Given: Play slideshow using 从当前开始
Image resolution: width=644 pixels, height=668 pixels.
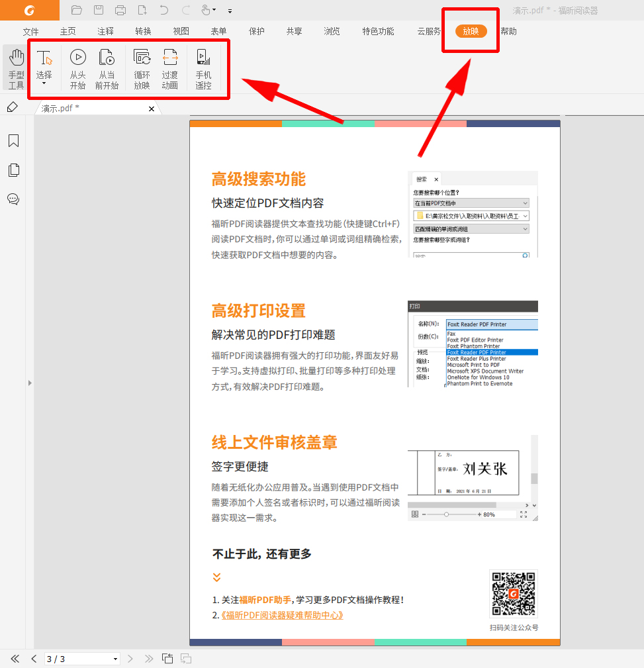Looking at the screenshot, I should [107, 66].
